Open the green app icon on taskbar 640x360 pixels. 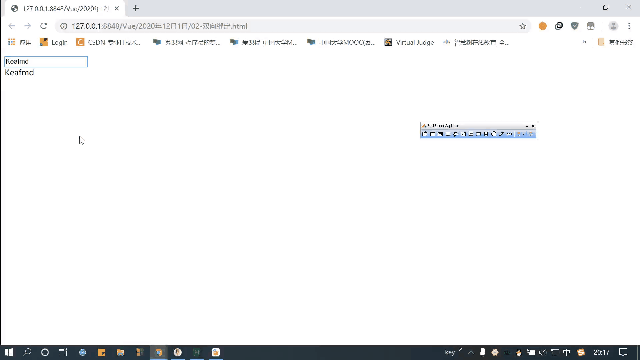[197, 352]
